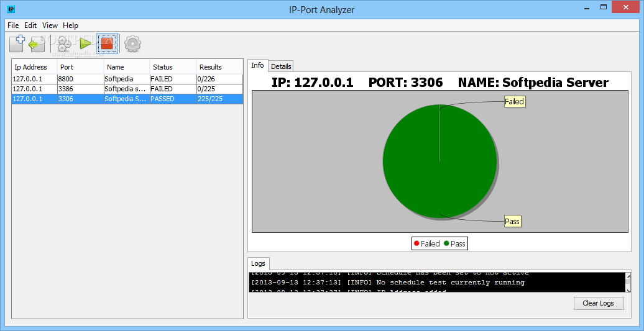Sort by the Results column header
Image resolution: width=644 pixels, height=331 pixels.
coord(219,67)
